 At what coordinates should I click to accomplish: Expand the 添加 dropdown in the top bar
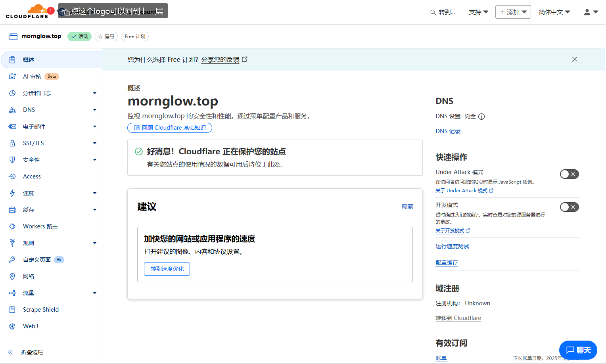(513, 12)
